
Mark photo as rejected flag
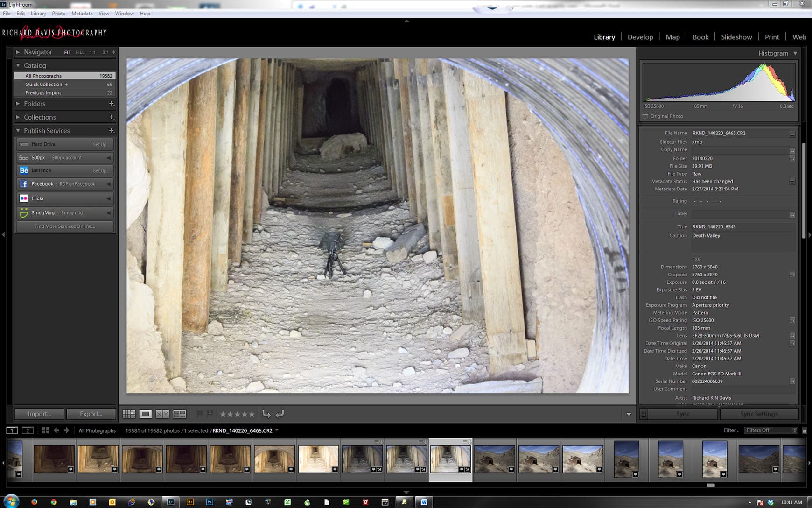(210, 414)
